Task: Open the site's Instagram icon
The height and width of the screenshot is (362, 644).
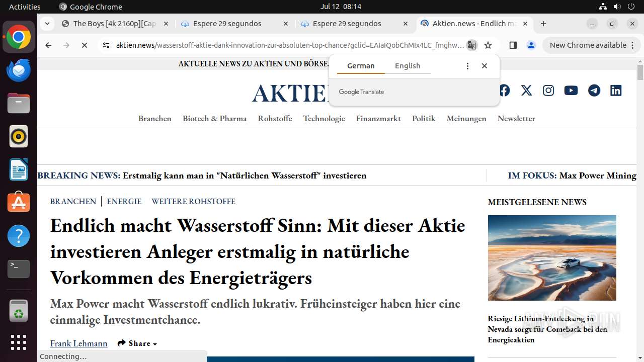Action: [x=548, y=90]
